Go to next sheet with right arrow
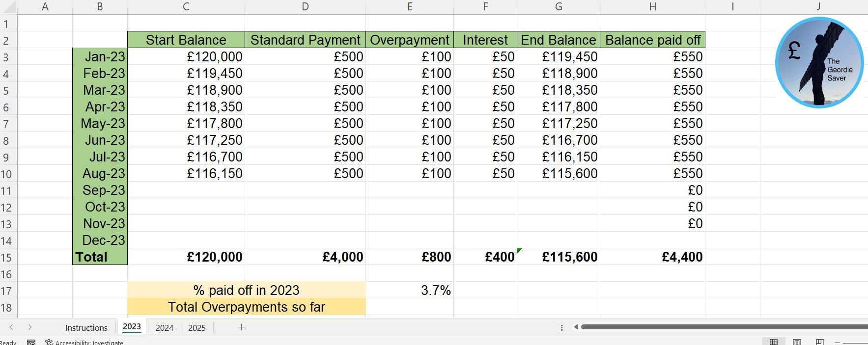868x345 pixels. tap(30, 327)
